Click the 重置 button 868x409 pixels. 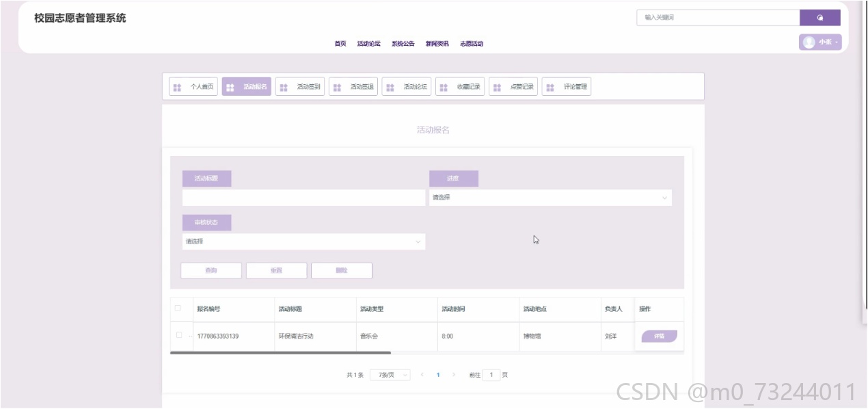(x=276, y=270)
